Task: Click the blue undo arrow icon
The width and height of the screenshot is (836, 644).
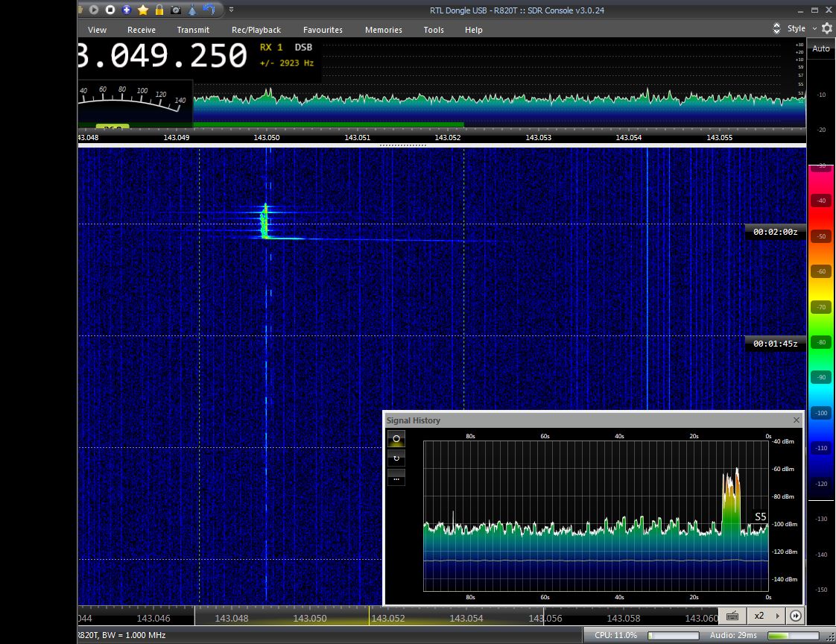Action: click(x=209, y=9)
